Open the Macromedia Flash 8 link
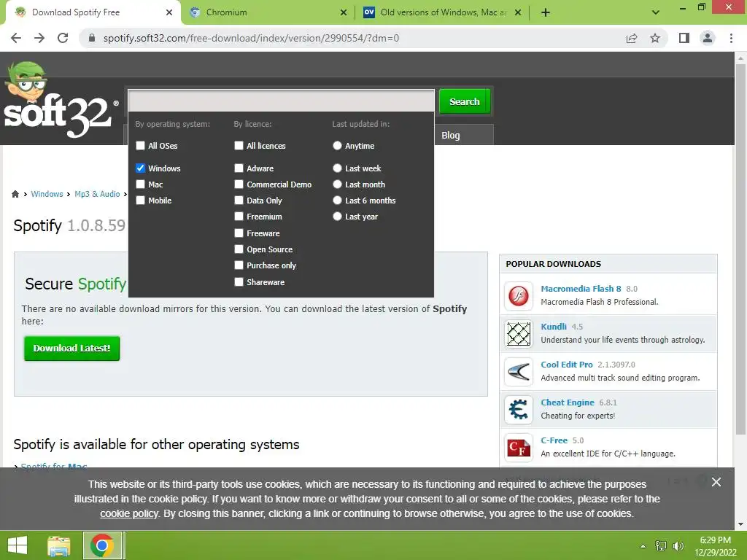747x560 pixels. coord(581,289)
